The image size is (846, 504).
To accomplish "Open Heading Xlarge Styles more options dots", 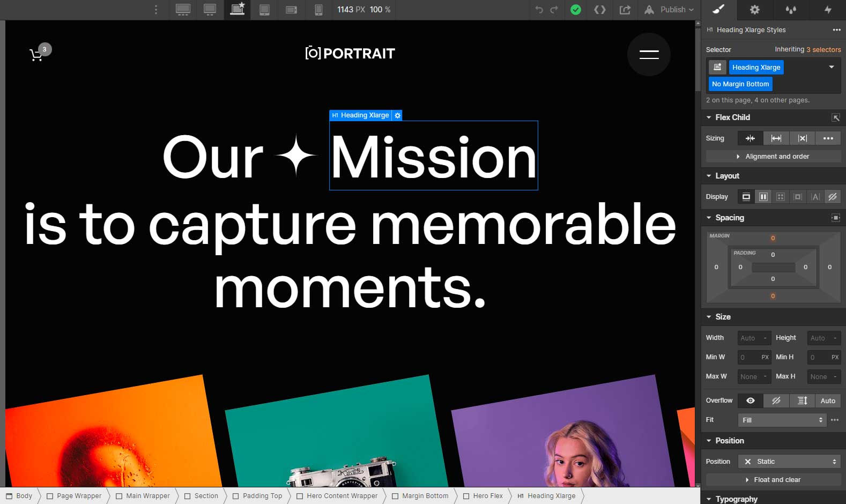I will click(836, 30).
